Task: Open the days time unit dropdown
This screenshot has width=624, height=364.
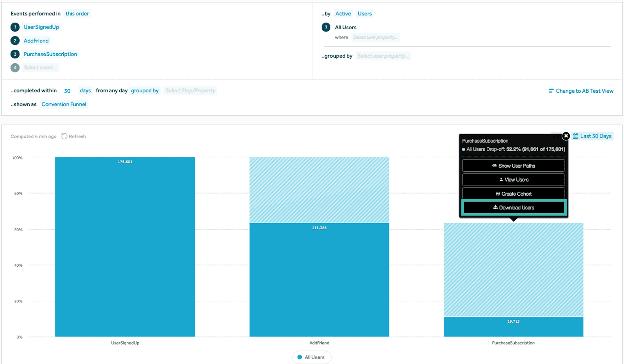Action: pyautogui.click(x=85, y=91)
